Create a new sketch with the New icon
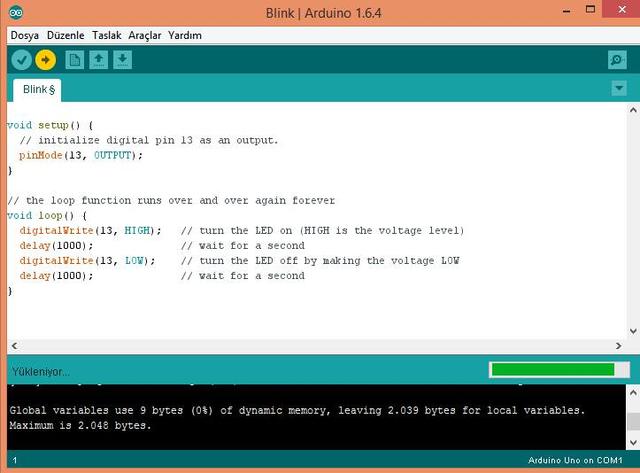 [x=74, y=60]
